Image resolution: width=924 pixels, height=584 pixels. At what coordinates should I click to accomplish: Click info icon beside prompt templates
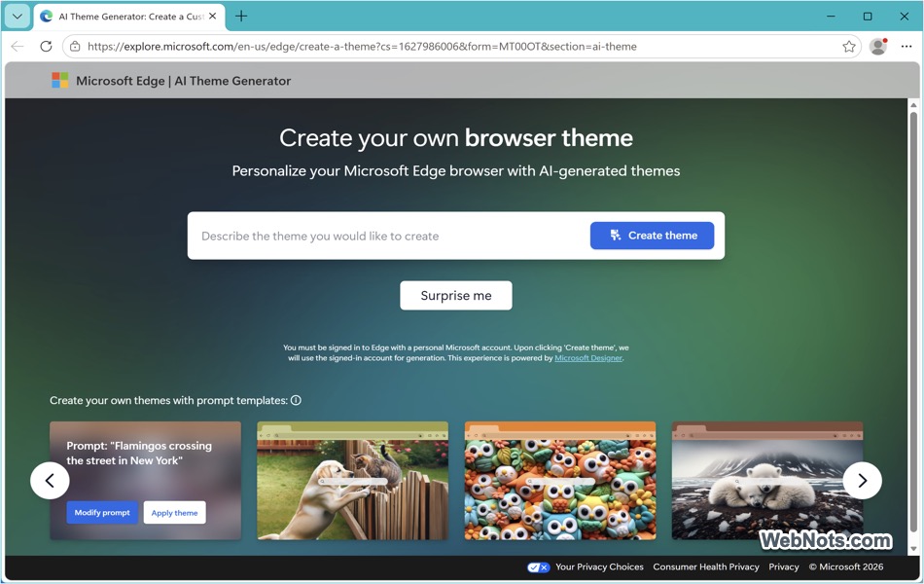click(296, 400)
